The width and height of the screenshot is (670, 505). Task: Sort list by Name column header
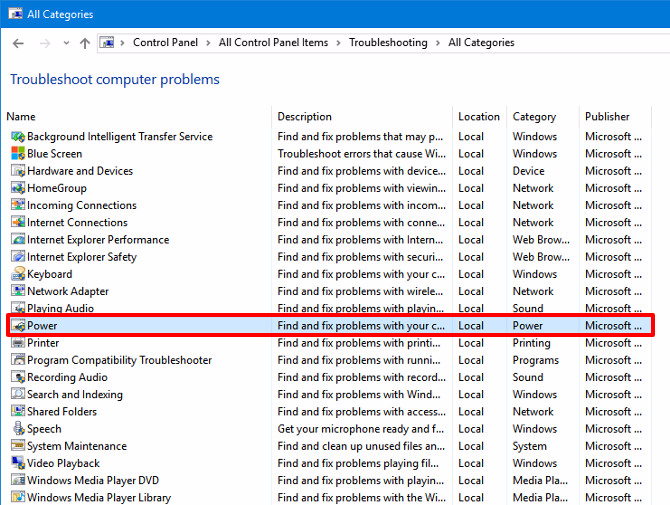click(x=21, y=116)
